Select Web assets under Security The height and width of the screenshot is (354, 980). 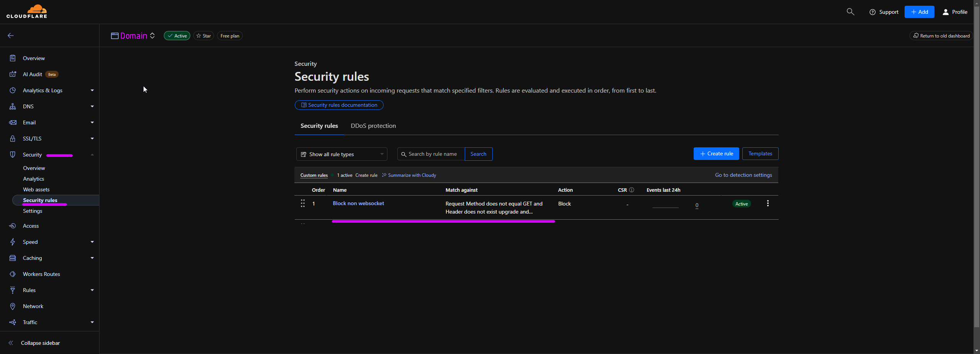click(x=36, y=189)
